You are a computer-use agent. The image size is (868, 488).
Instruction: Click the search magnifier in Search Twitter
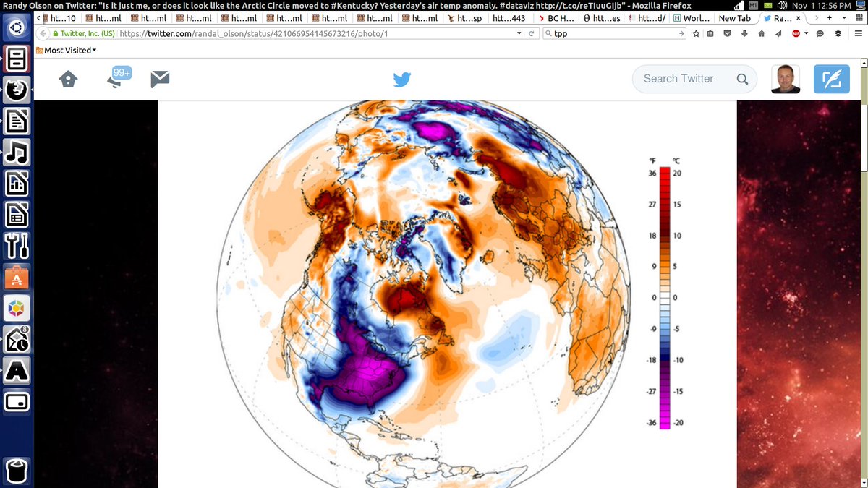pyautogui.click(x=742, y=80)
